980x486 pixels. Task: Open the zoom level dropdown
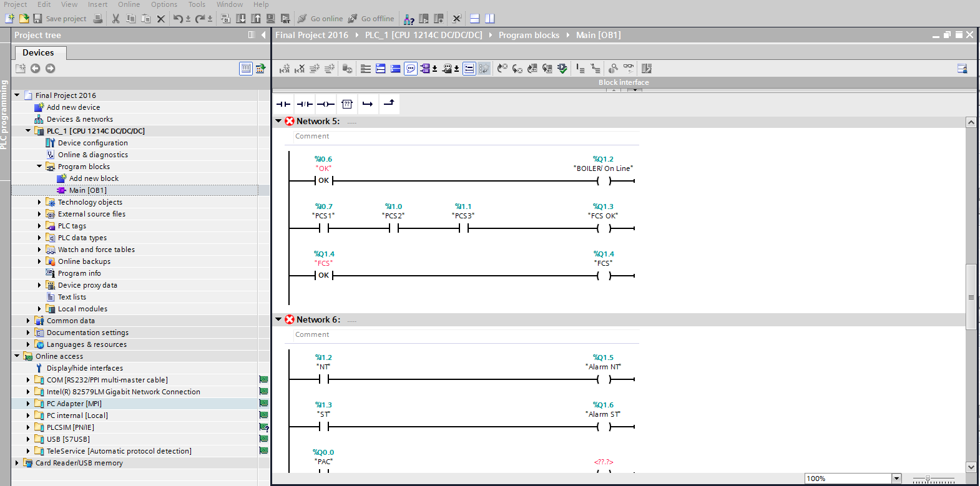[x=897, y=479]
